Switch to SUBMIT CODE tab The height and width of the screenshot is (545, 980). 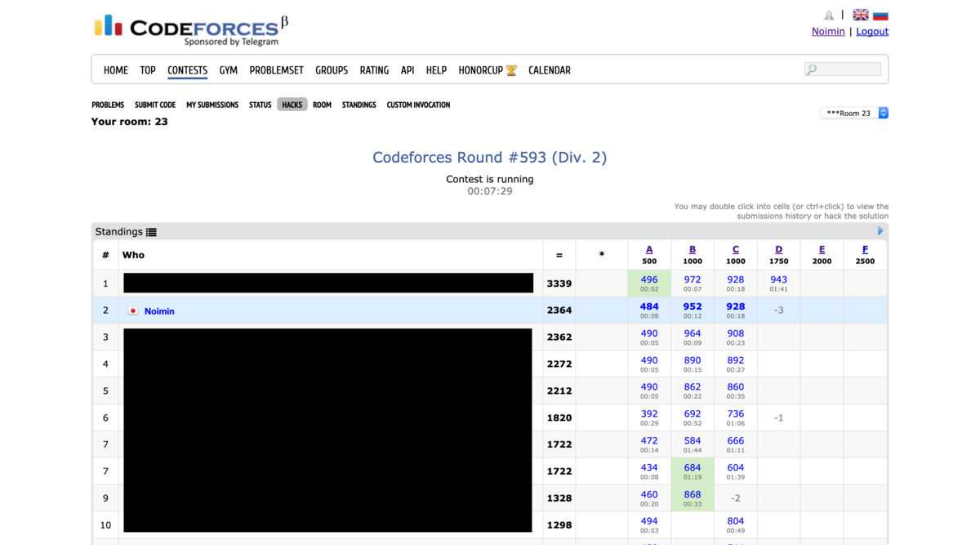tap(155, 105)
